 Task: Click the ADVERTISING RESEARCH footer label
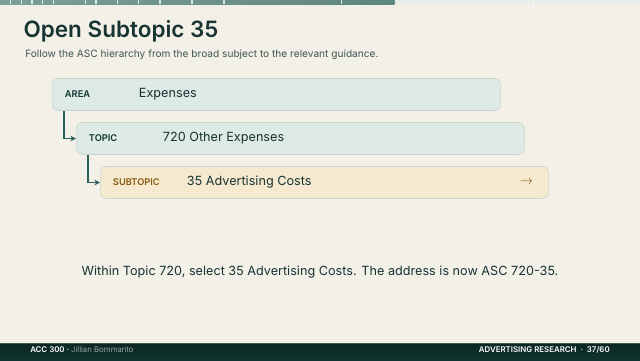(x=527, y=349)
